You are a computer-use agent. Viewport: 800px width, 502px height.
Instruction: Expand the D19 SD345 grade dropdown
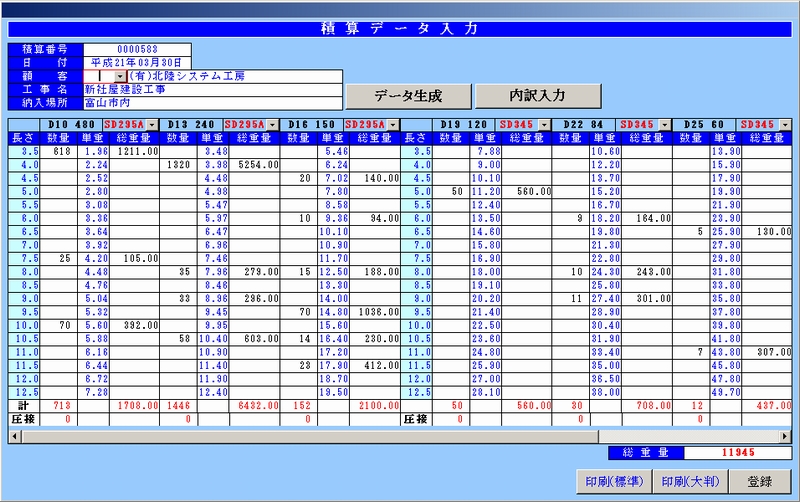click(544, 125)
